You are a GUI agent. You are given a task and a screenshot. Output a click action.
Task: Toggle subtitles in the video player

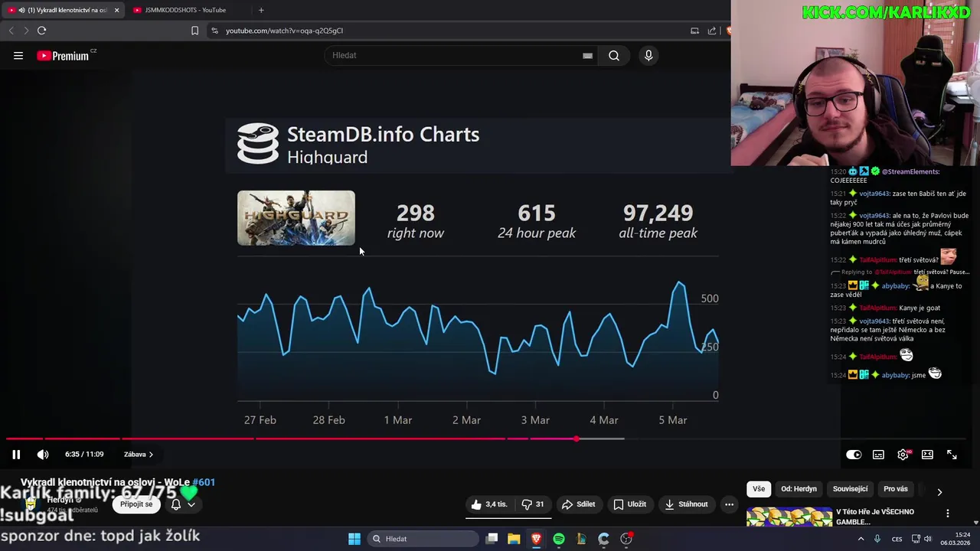click(878, 455)
